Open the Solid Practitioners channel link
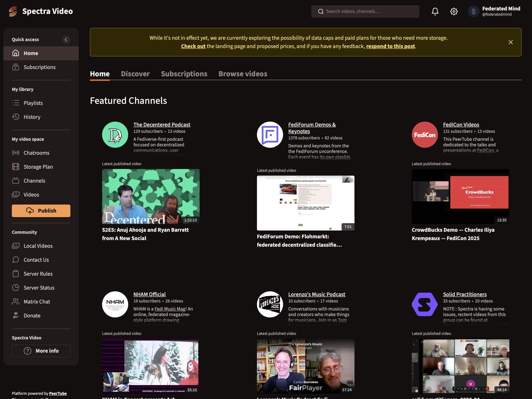This screenshot has height=399, width=532. coord(465,294)
